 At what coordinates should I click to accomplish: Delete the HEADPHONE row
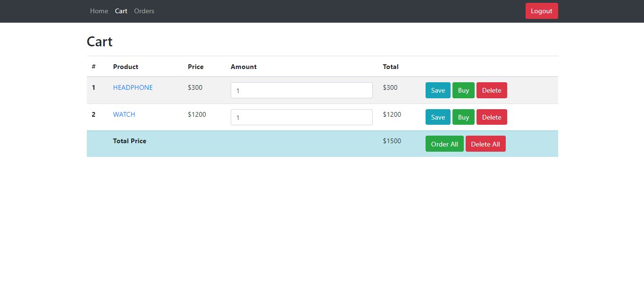(x=492, y=90)
